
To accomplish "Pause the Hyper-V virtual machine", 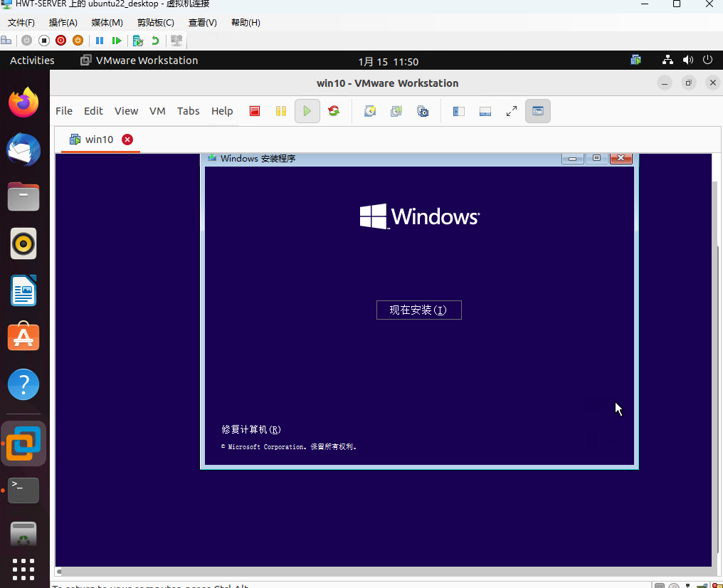I will click(100, 41).
